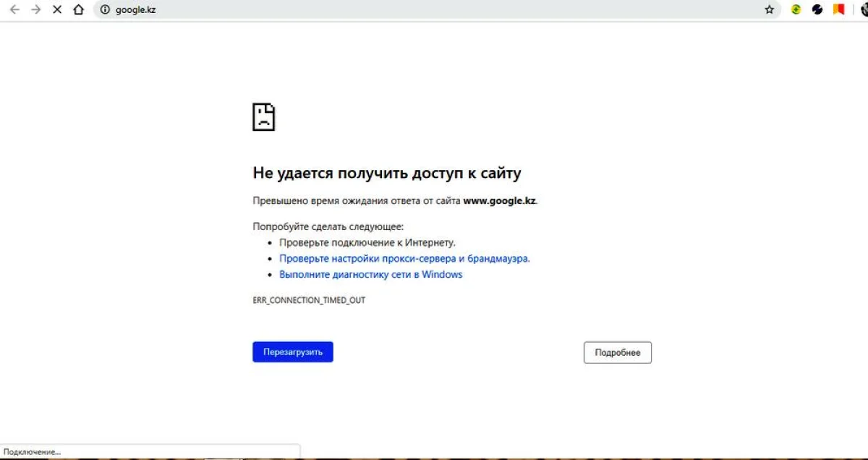View site info via the circled-i icon
This screenshot has width=868, height=460.
pos(105,10)
